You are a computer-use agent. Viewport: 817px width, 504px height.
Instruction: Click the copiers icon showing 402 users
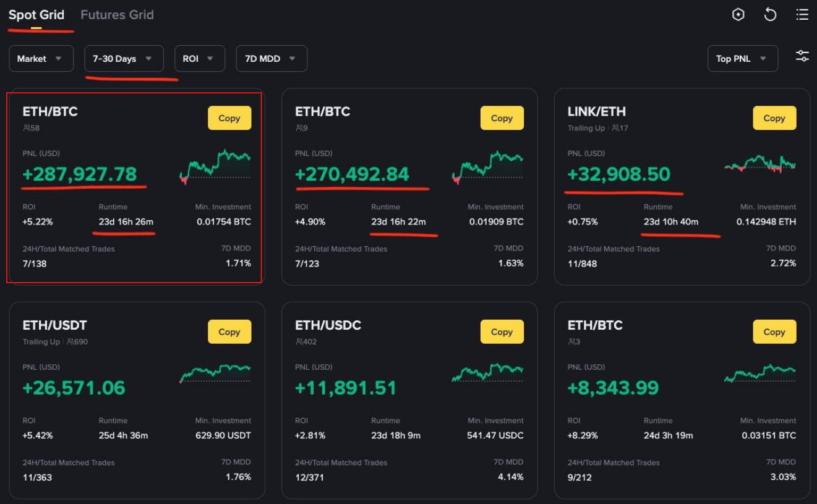click(x=299, y=342)
